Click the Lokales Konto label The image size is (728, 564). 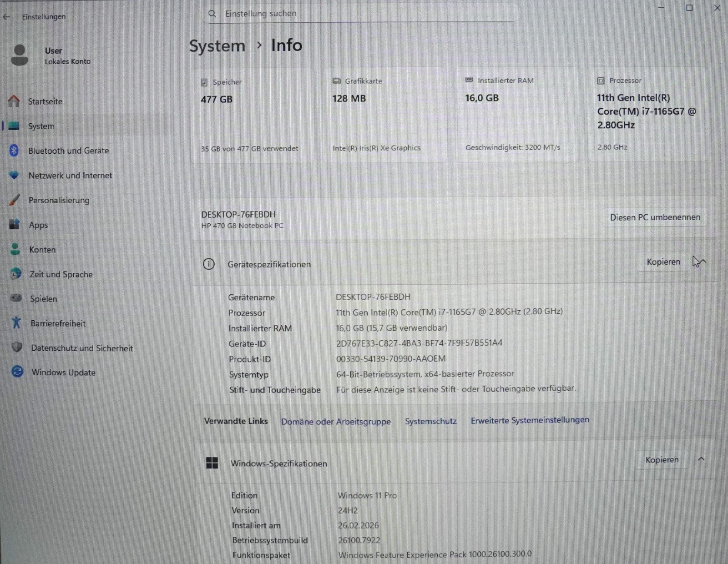pos(68,61)
